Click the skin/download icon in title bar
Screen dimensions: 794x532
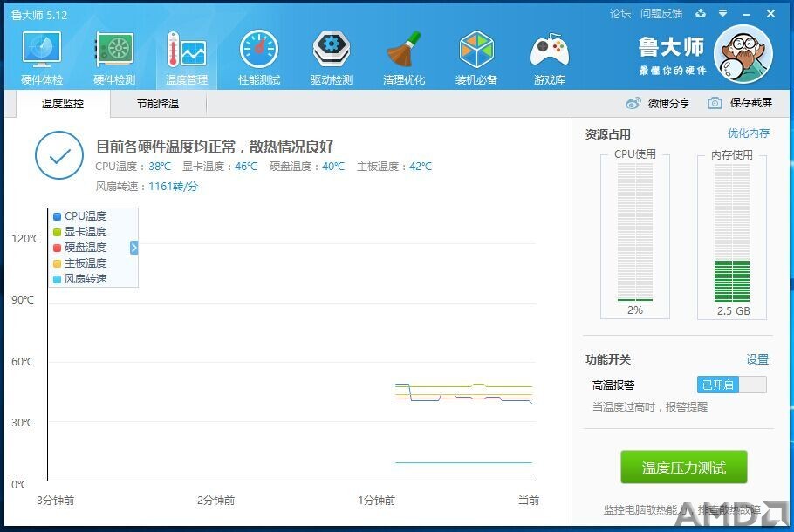pos(701,13)
